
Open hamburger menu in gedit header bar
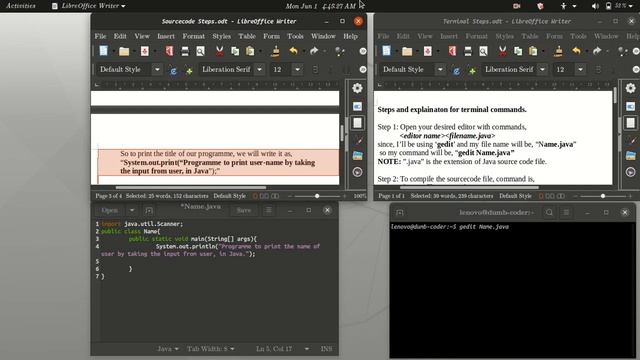pyautogui.click(x=268, y=210)
